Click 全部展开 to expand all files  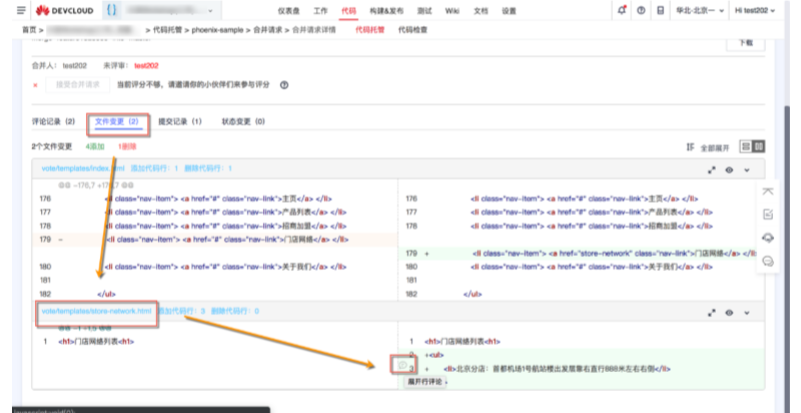(715, 148)
